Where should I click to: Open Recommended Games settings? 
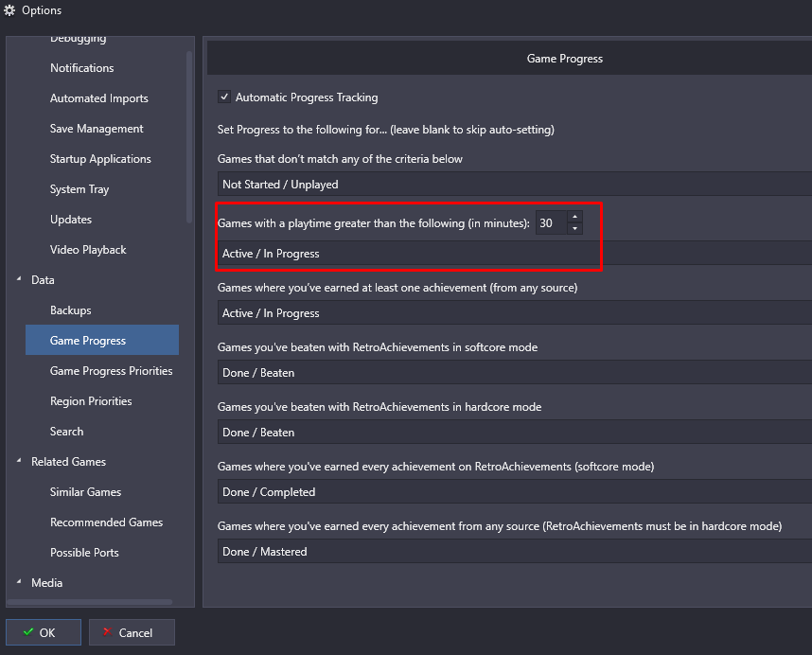point(106,522)
